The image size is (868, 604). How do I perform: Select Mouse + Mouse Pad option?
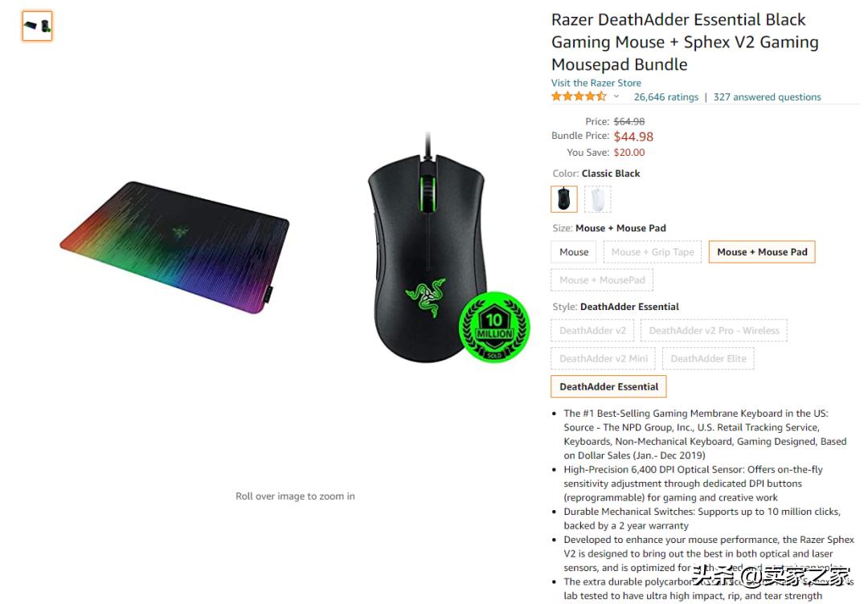[762, 251]
